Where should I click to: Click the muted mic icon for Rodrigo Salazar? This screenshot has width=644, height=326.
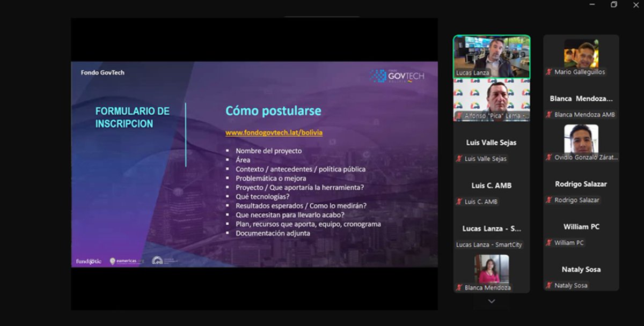549,200
